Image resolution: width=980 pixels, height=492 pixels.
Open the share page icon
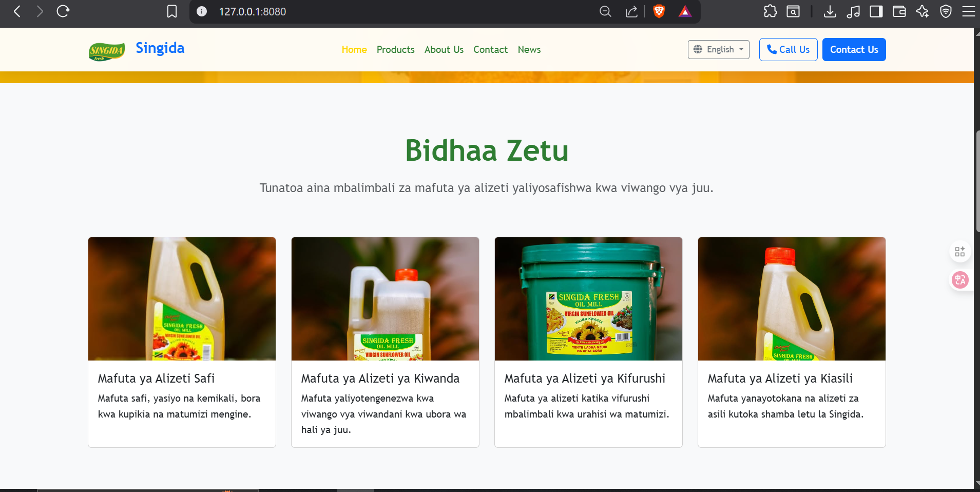pyautogui.click(x=631, y=11)
